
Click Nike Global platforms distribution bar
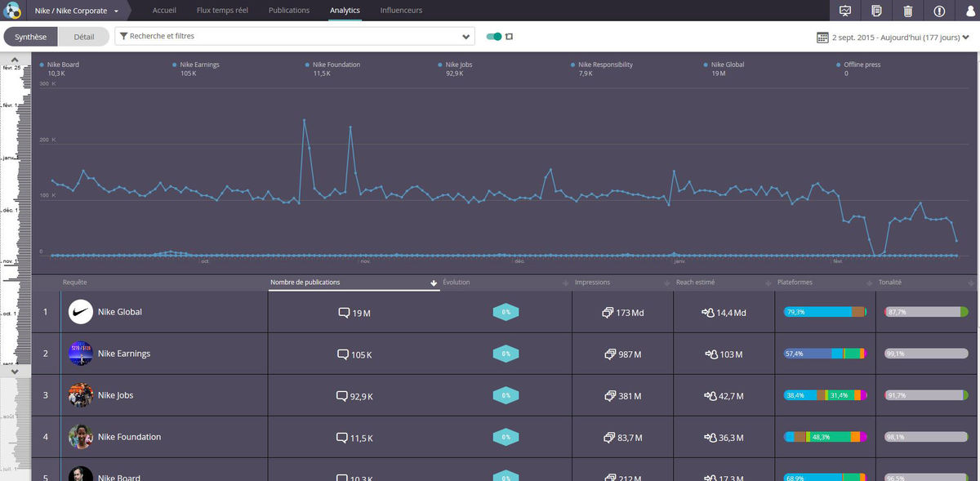click(x=824, y=312)
